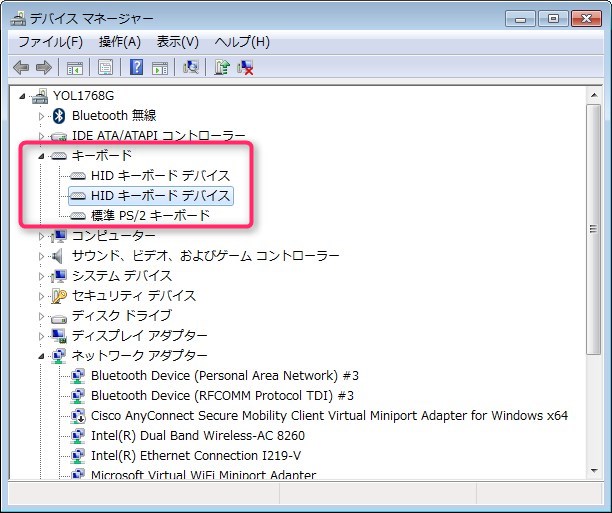The height and width of the screenshot is (513, 612).
Task: Open the 表示(V) menu
Action: click(x=177, y=41)
